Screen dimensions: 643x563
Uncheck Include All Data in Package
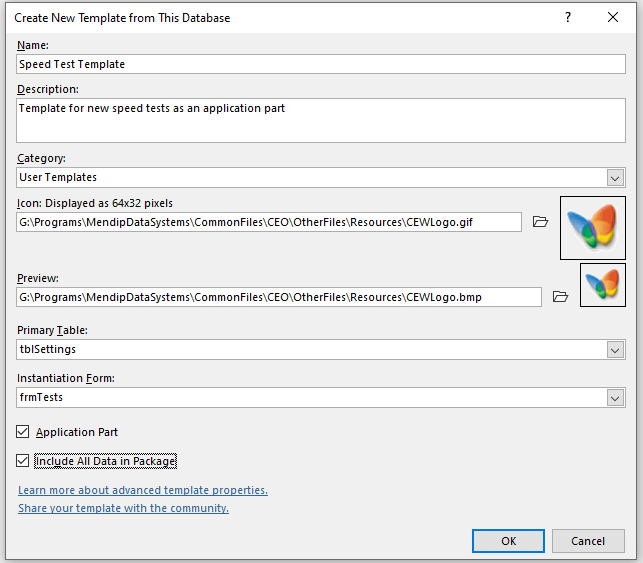pos(23,461)
